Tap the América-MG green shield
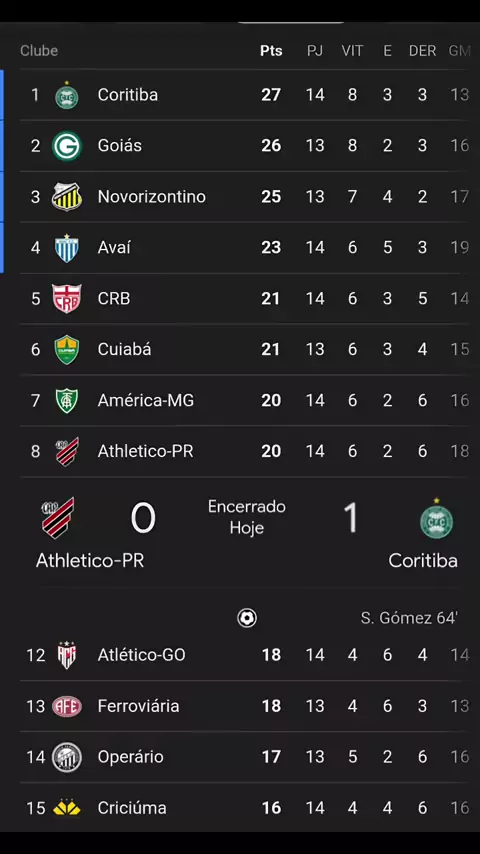The image size is (480, 854). click(66, 401)
